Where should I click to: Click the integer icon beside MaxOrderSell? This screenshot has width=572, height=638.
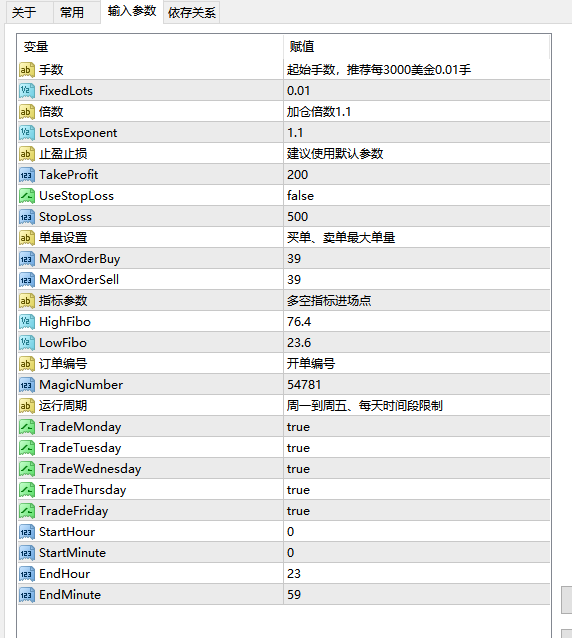[26, 280]
